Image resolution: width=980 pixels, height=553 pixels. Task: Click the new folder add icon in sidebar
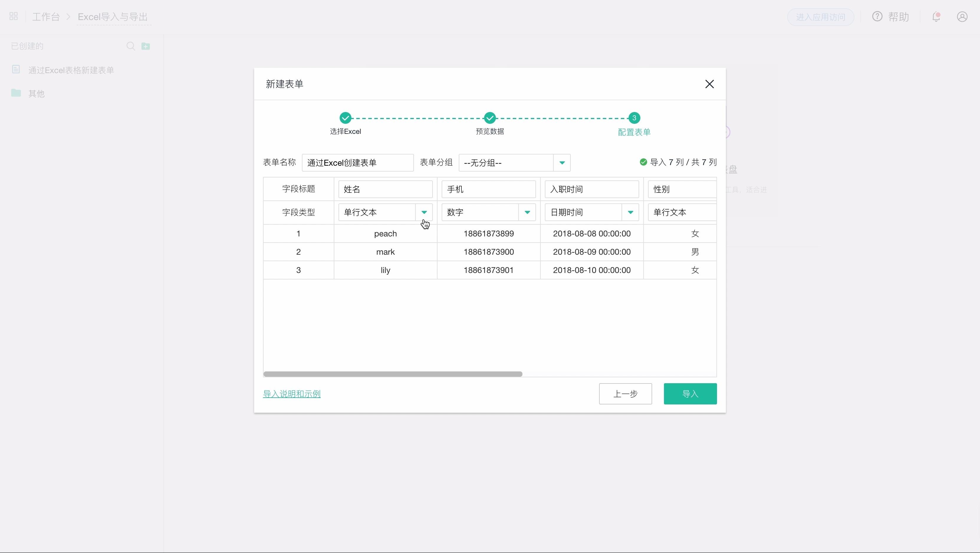coord(146,46)
